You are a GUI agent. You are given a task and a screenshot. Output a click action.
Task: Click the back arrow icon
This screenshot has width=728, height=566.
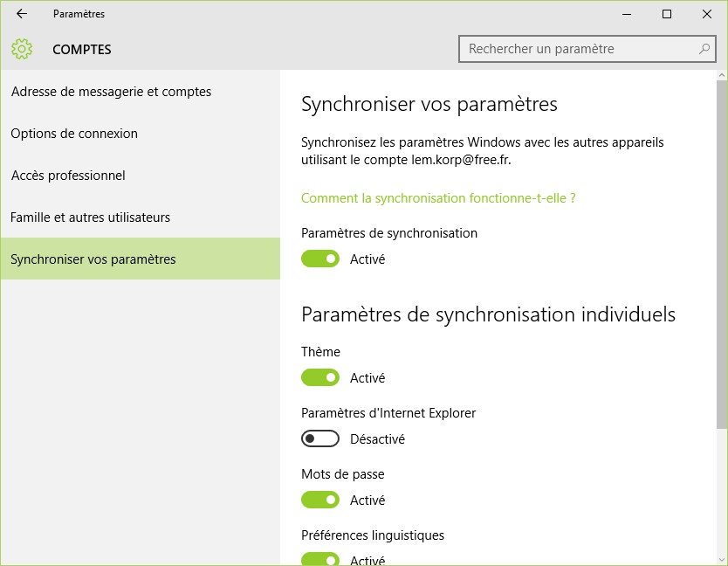click(x=22, y=14)
